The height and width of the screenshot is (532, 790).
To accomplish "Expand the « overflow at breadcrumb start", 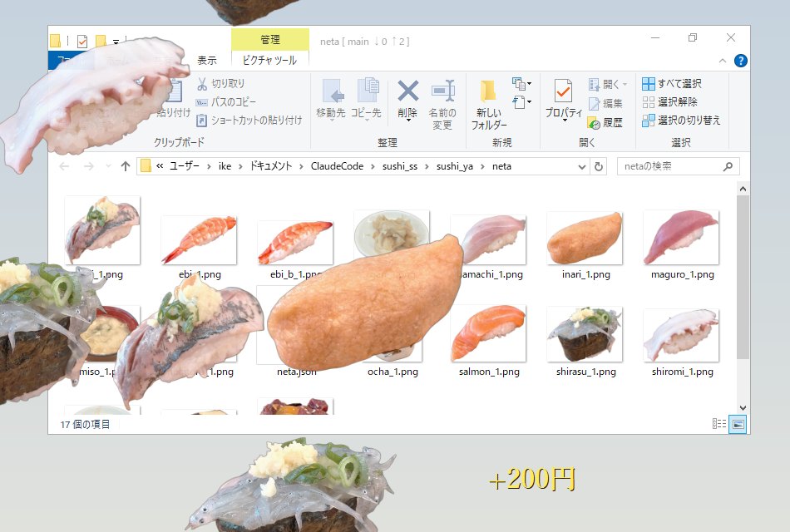I will pyautogui.click(x=160, y=165).
